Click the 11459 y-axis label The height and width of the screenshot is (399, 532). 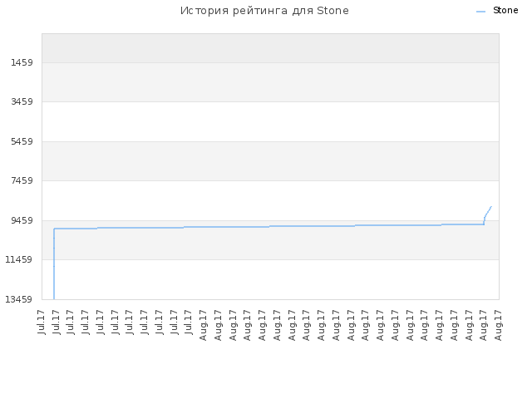tap(18, 259)
